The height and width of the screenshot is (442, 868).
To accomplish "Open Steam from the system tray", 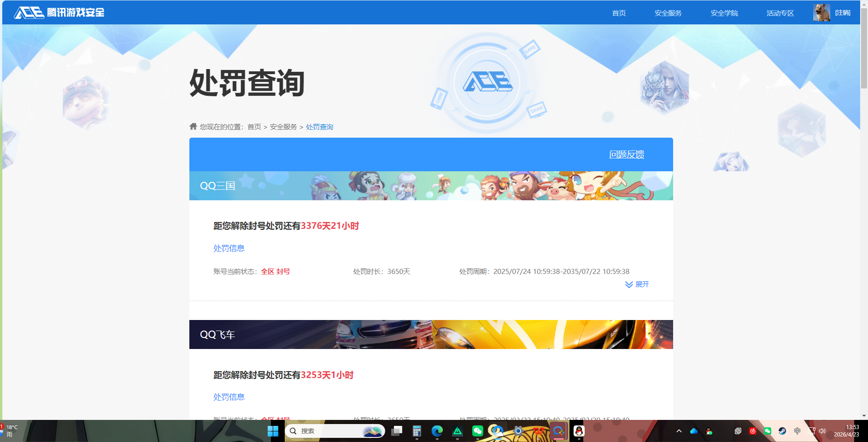I will 783,431.
